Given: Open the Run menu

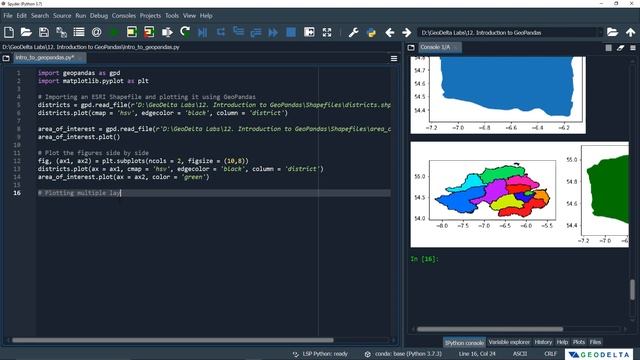Looking at the screenshot, I should pyautogui.click(x=80, y=16).
